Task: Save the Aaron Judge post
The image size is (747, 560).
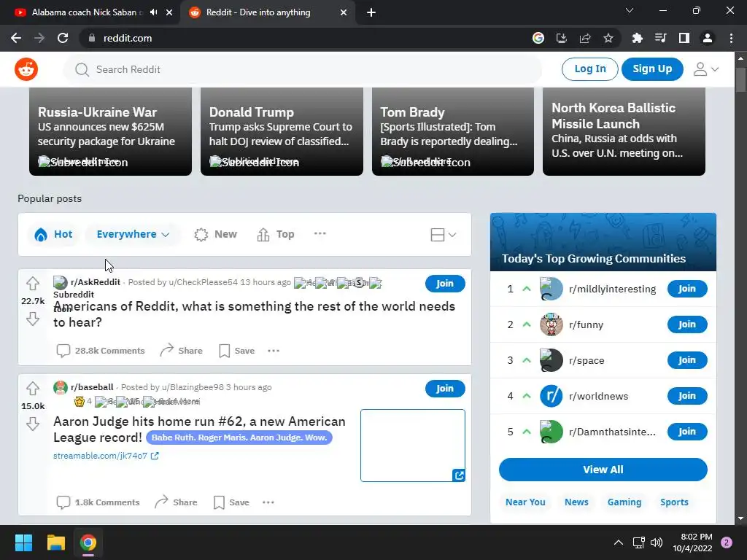Action: pos(231,502)
